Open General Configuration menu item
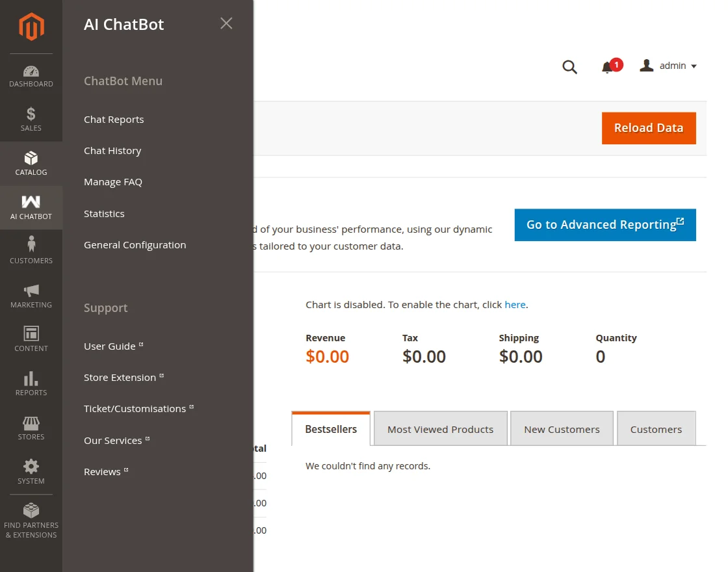 tap(135, 245)
